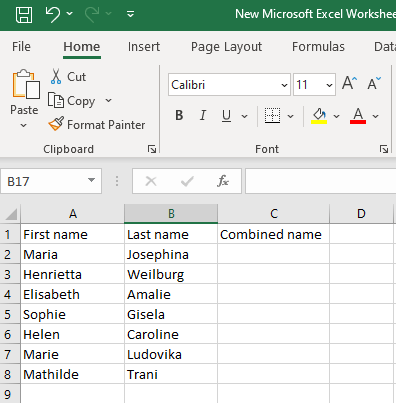Select column B header

pos(171,214)
